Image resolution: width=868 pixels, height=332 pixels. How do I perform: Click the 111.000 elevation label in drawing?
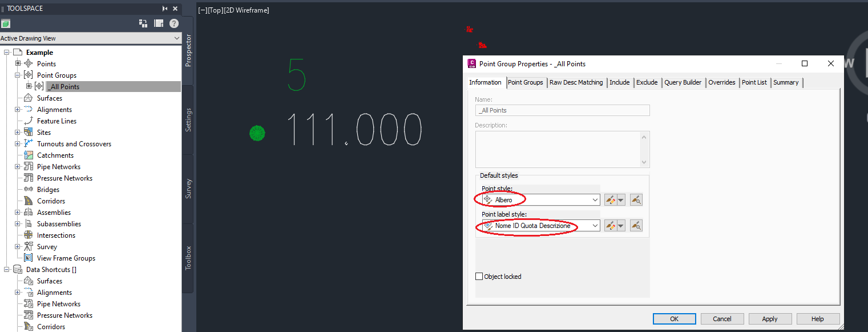point(354,129)
